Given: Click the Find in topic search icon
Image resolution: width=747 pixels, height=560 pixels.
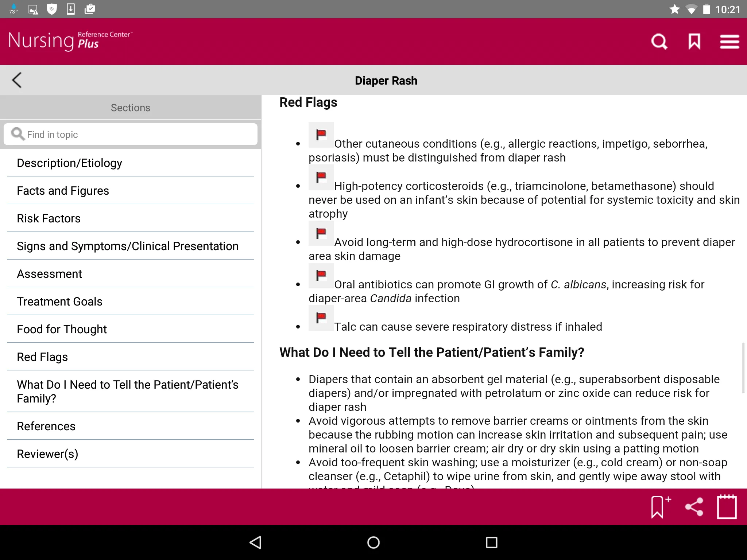Looking at the screenshot, I should [x=18, y=134].
